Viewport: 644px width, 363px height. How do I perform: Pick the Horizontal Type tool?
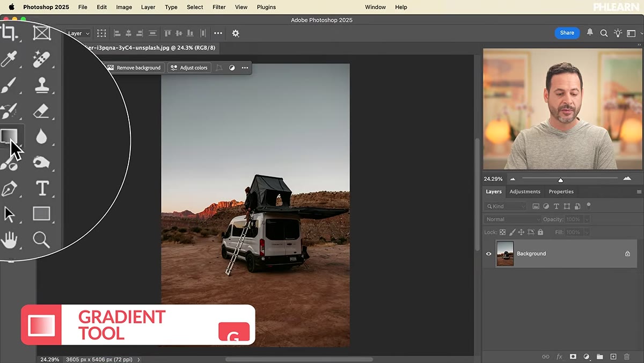[x=42, y=188]
